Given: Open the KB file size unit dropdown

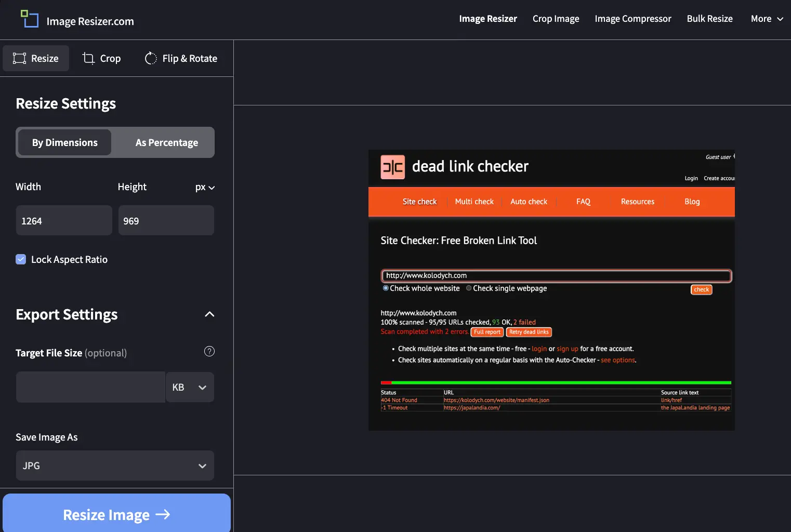Looking at the screenshot, I should 190,387.
